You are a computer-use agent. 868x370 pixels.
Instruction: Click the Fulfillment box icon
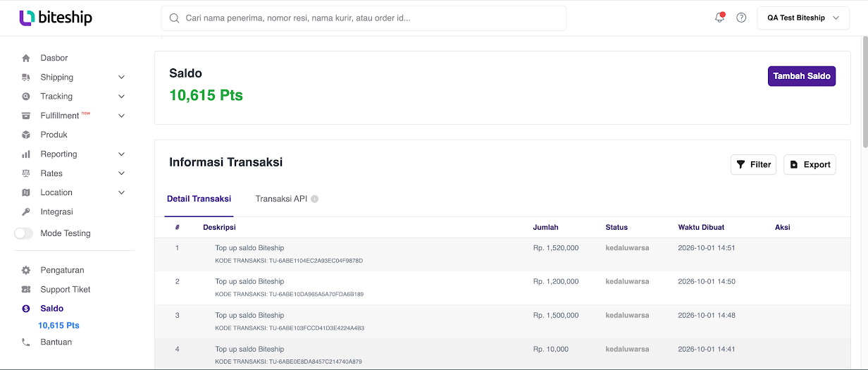pos(26,116)
